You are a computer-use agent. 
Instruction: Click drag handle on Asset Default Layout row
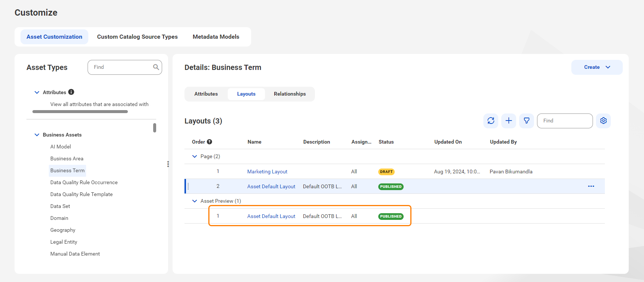tap(188, 186)
